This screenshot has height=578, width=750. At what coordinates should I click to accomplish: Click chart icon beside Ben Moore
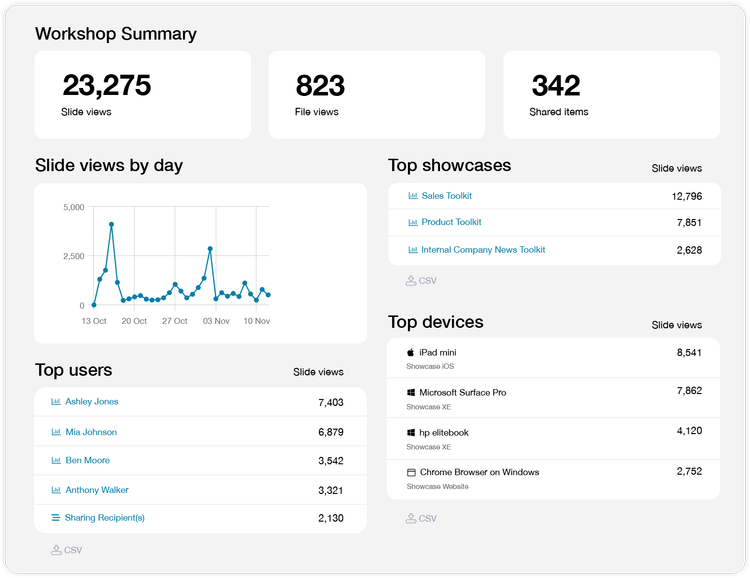tap(56, 460)
